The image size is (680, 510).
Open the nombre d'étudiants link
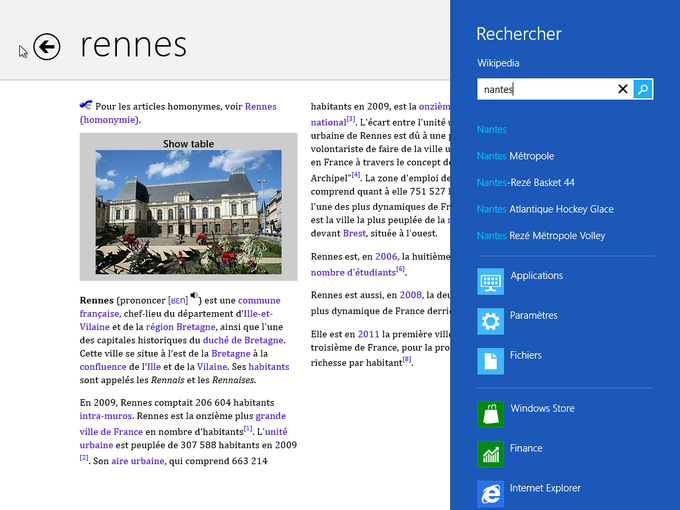[x=353, y=273]
